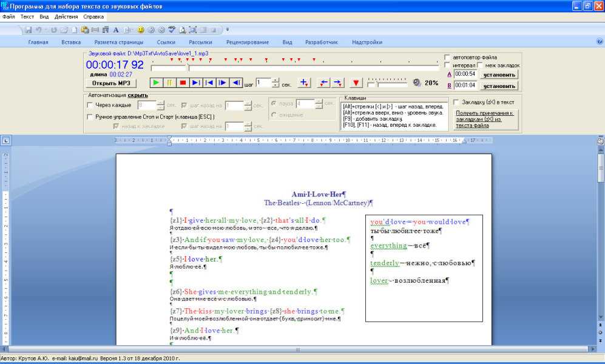Open the Действия menu

pos(66,16)
